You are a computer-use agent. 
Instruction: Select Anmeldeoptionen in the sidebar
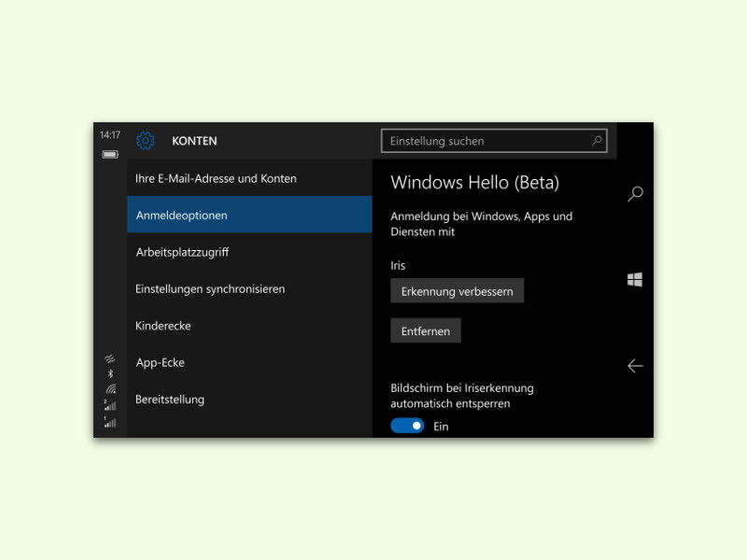click(249, 215)
